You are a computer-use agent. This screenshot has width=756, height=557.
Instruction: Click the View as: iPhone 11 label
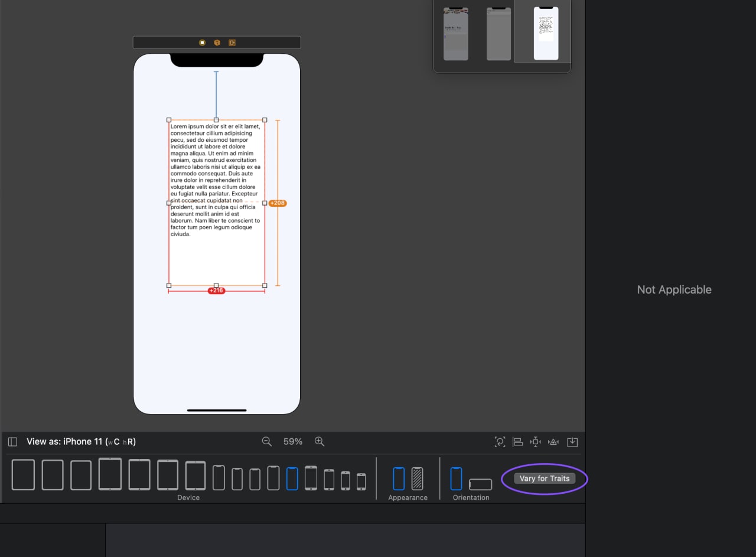point(81,442)
